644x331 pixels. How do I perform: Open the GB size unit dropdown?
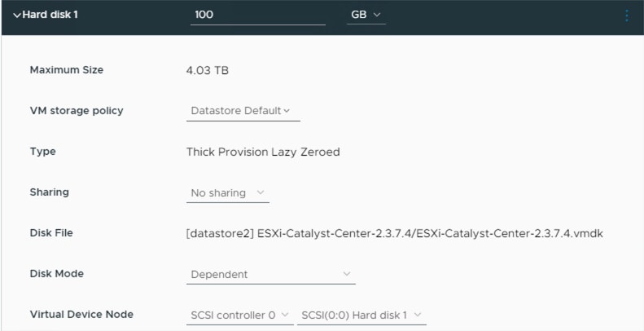pos(366,15)
